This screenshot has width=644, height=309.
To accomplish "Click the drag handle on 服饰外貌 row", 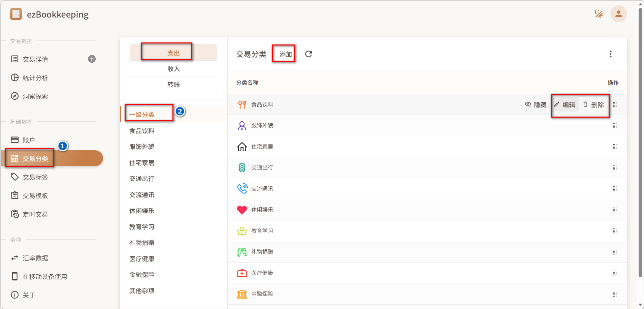I will click(x=614, y=126).
